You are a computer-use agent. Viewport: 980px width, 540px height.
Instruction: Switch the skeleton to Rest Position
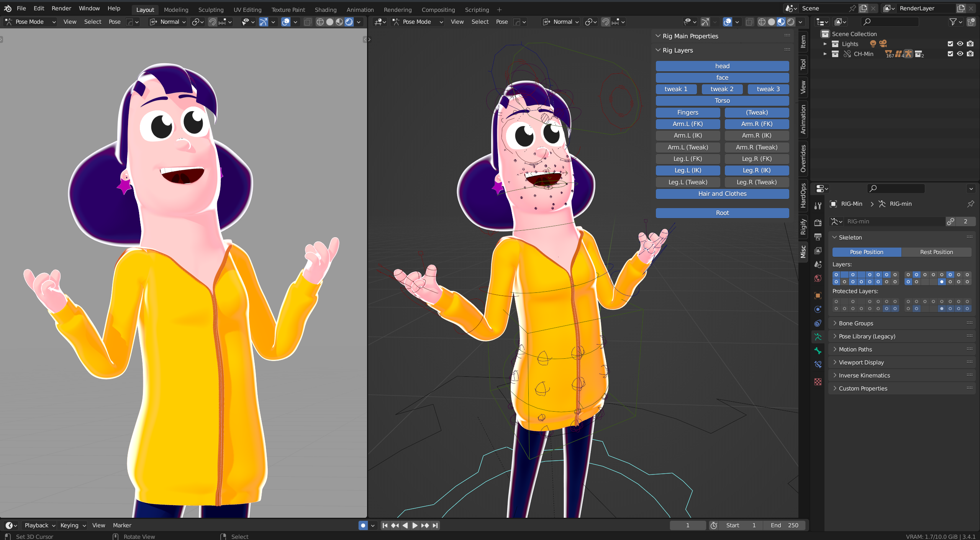[x=936, y=252]
